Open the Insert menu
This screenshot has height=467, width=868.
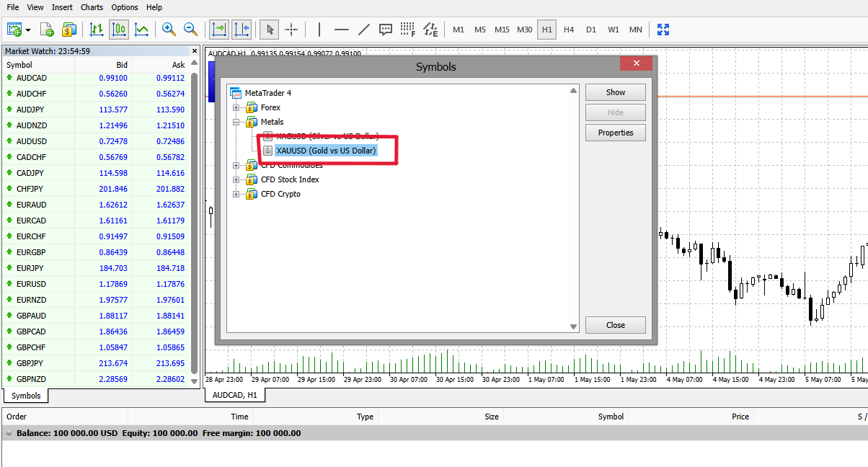click(x=62, y=7)
